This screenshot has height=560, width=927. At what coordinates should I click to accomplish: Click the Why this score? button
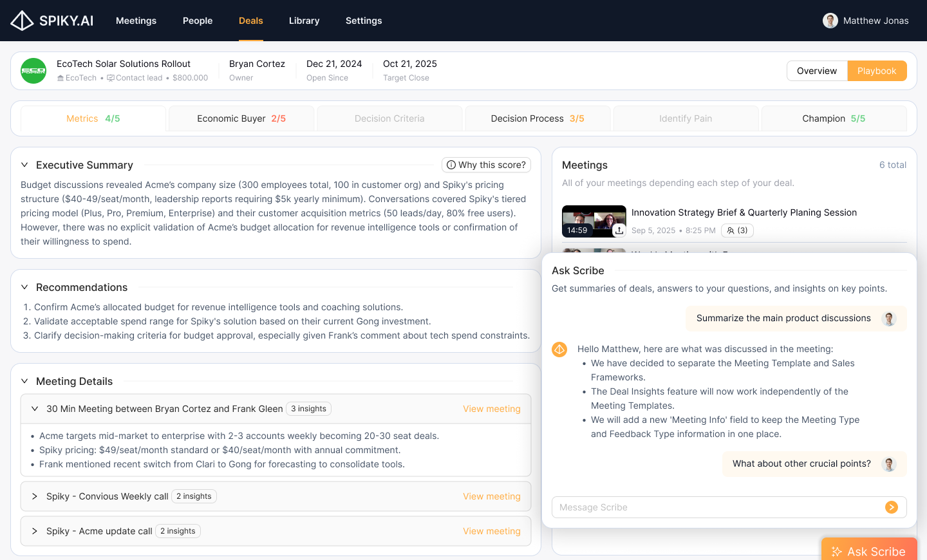tap(486, 165)
